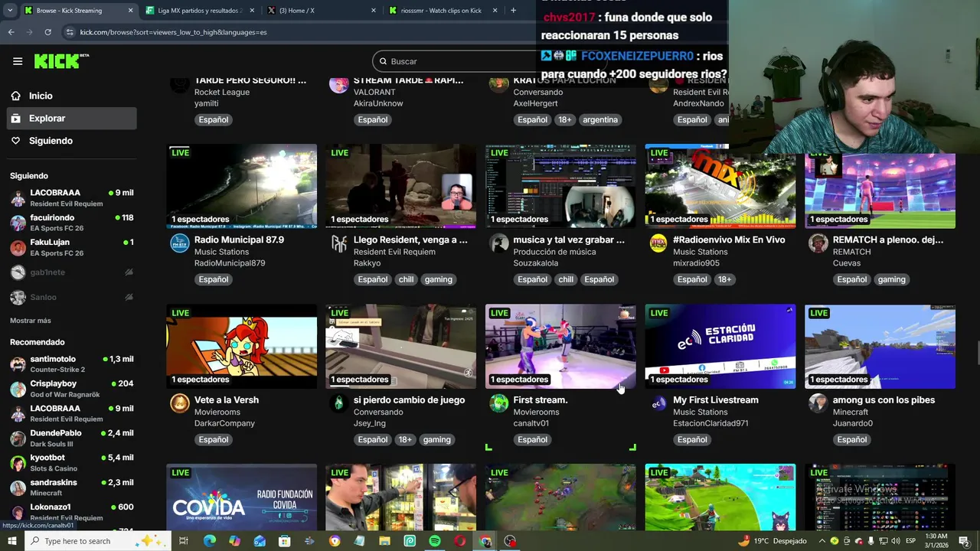Click Rakkyo channel avatar
This screenshot has height=551, width=980.
339,243
